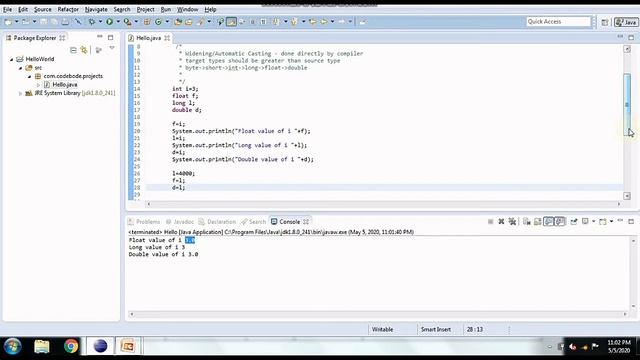Click the Run External Tools icon
The image size is (640, 360).
tap(127, 22)
